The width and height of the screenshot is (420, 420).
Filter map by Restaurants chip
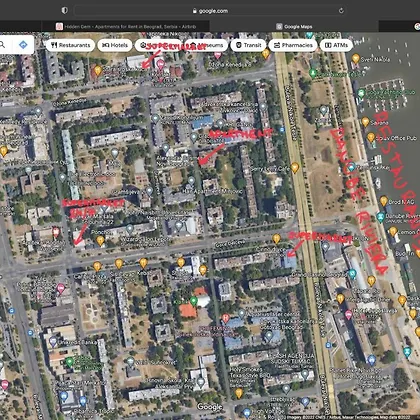71,45
